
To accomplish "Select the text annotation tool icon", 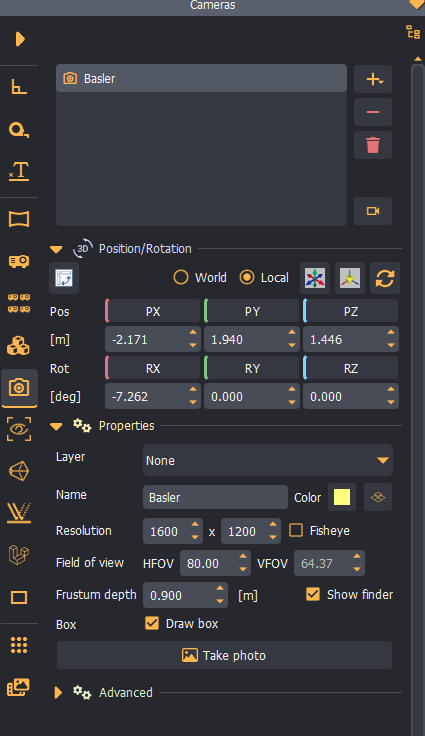I will [x=19, y=171].
